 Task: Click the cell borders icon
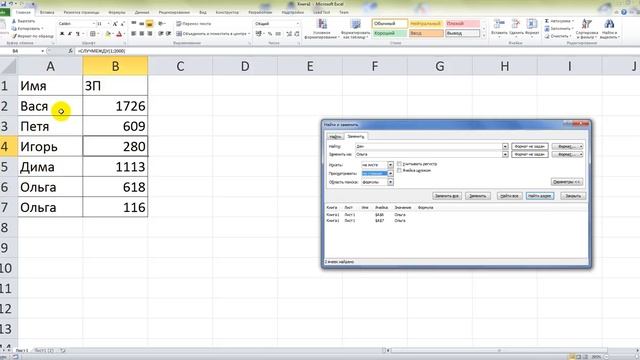[x=93, y=34]
